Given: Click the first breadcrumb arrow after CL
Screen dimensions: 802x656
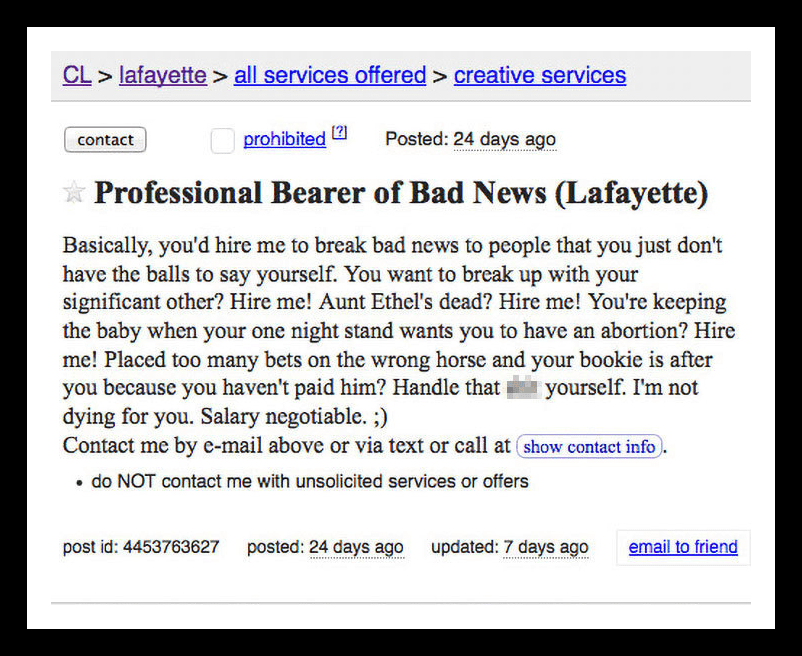Looking at the screenshot, I should click(105, 76).
